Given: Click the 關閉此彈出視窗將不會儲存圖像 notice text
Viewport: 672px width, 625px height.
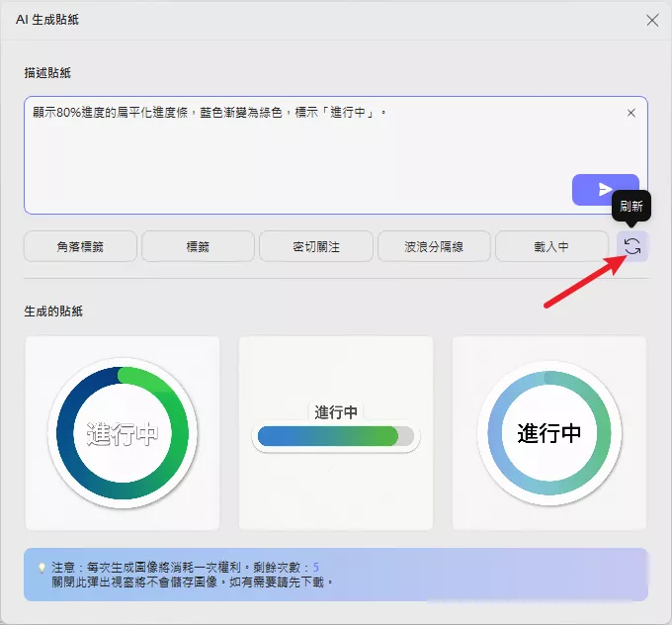Looking at the screenshot, I should (x=135, y=582).
